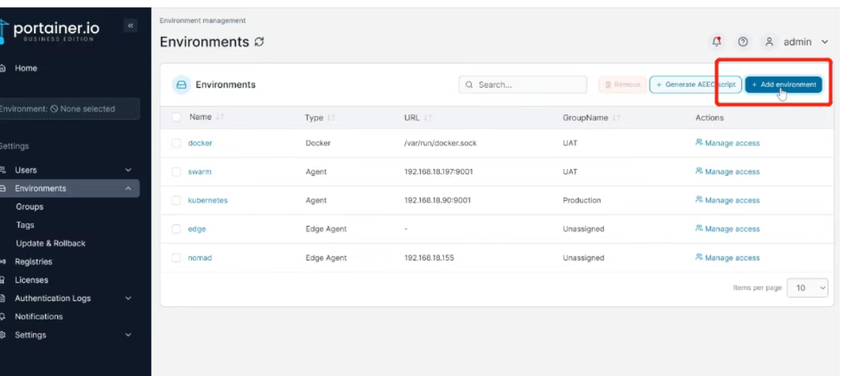This screenshot has height=376, width=868.
Task: Expand the Users section in the sidebar
Action: (128, 170)
